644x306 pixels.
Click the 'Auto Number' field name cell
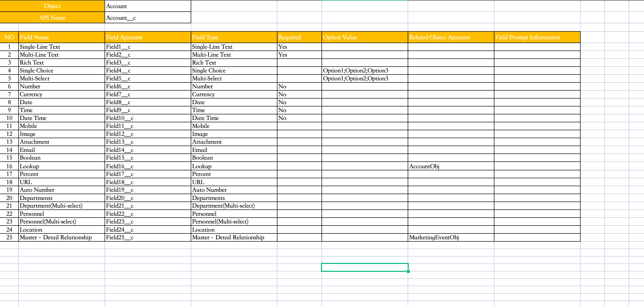[x=61, y=190]
